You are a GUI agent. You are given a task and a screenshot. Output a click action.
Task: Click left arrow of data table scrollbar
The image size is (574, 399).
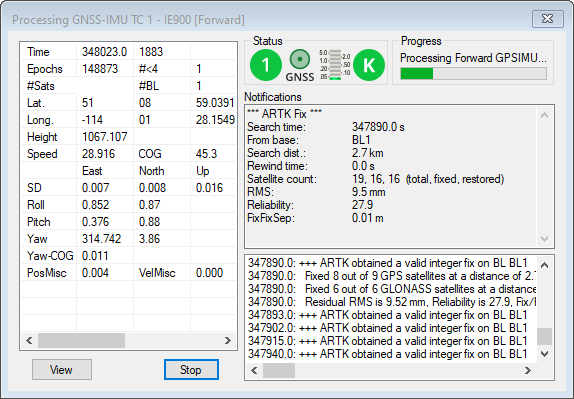click(29, 340)
